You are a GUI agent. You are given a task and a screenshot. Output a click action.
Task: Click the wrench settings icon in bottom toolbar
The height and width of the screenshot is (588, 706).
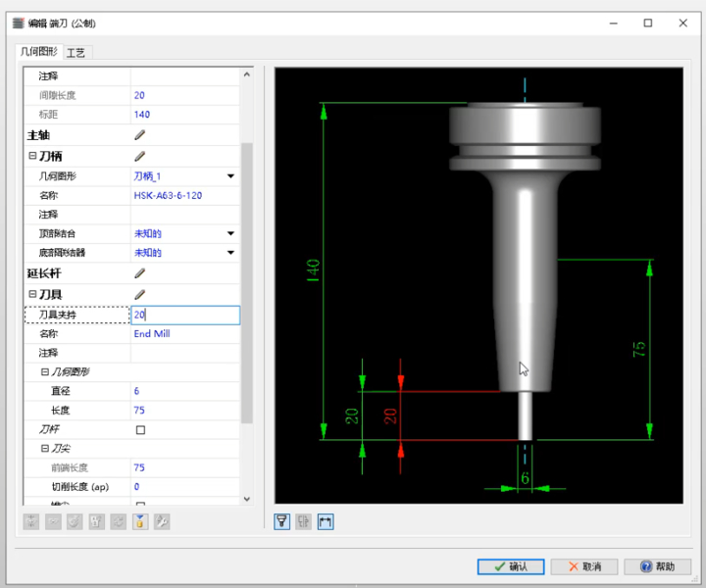[x=162, y=521]
